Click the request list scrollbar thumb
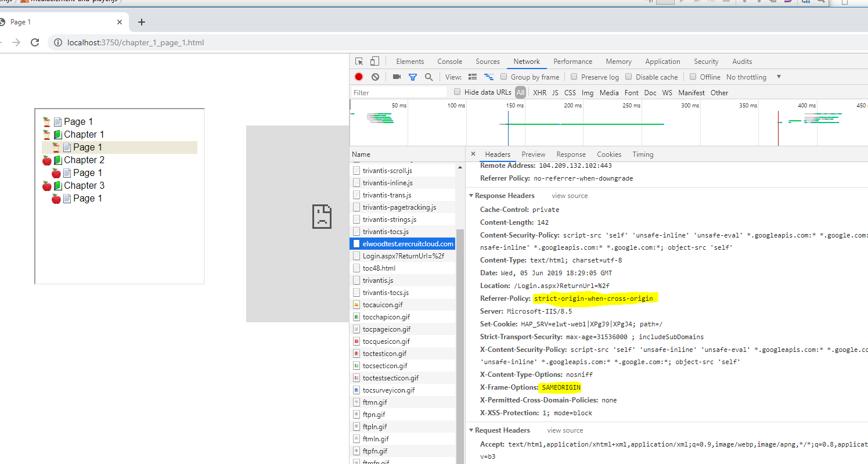 coord(460,347)
